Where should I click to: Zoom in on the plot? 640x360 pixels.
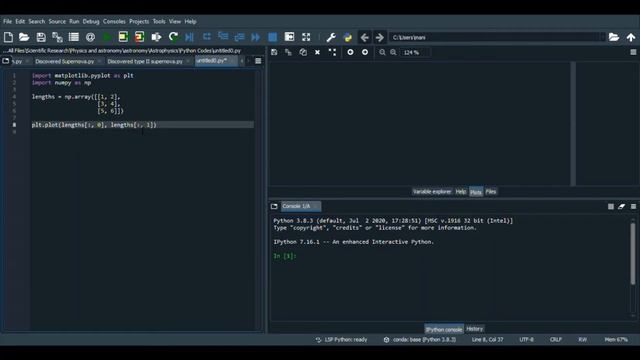(393, 52)
